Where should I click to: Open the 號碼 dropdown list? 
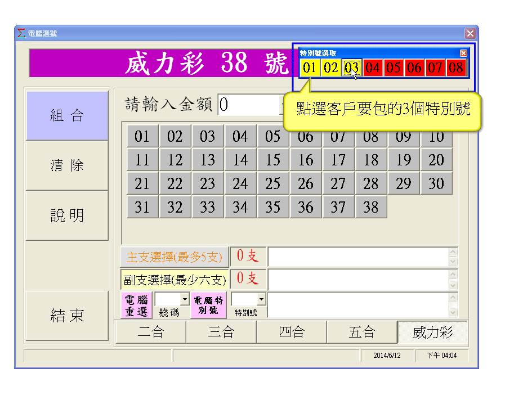click(184, 299)
